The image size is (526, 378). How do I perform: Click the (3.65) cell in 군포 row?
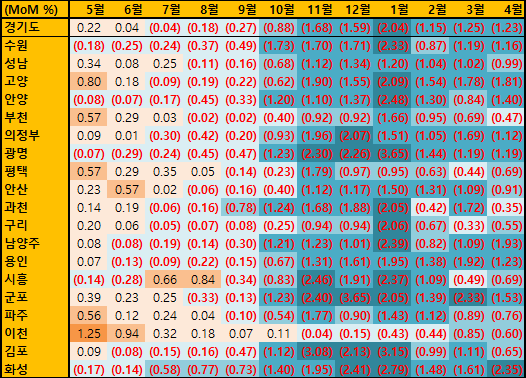[354, 298]
